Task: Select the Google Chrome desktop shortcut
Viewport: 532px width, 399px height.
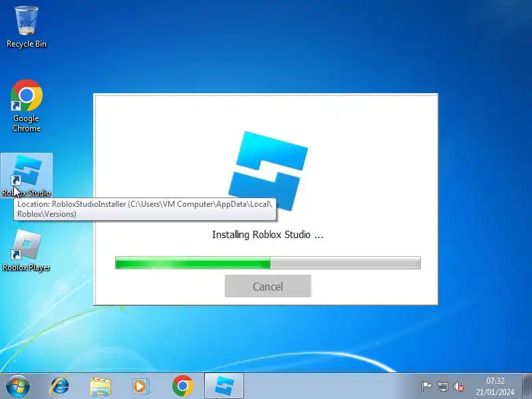Action: pos(27,106)
